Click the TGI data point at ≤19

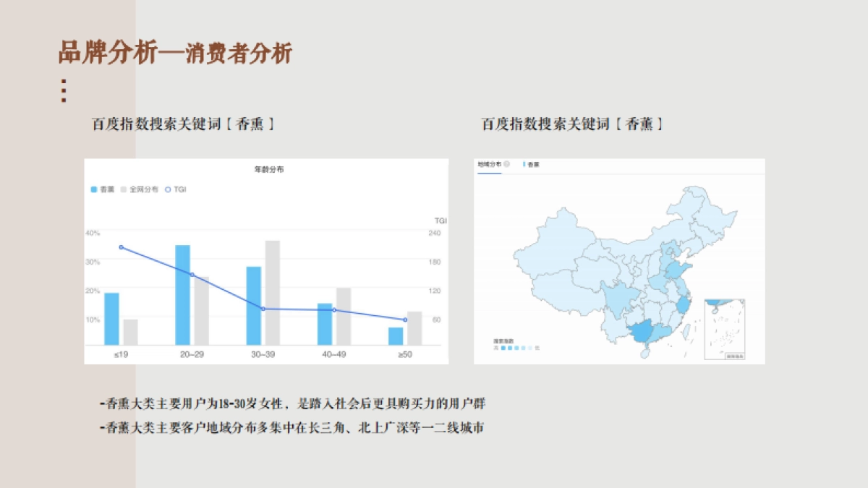point(121,247)
